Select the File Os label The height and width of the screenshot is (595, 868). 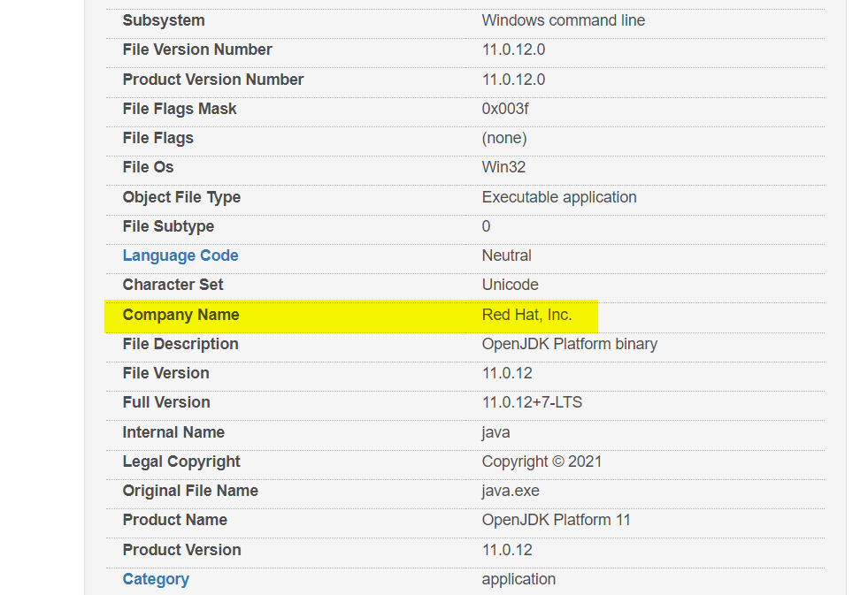[x=148, y=167]
